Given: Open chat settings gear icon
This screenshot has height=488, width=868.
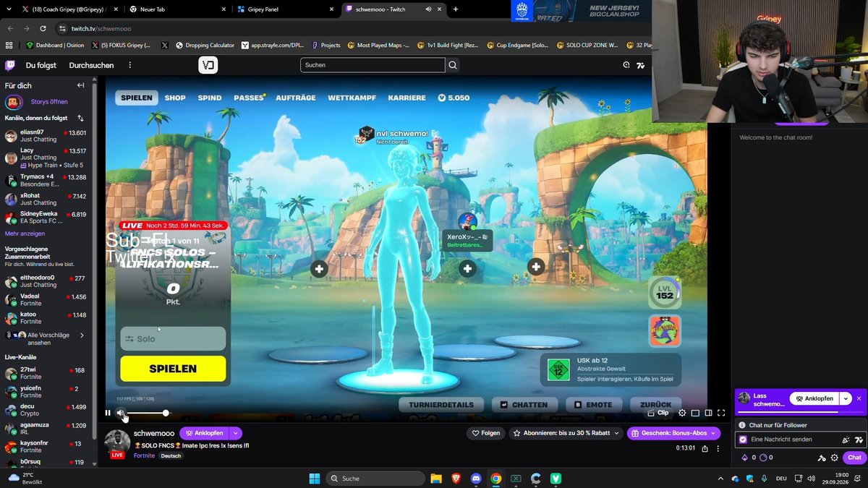Looking at the screenshot, I should coord(835,458).
